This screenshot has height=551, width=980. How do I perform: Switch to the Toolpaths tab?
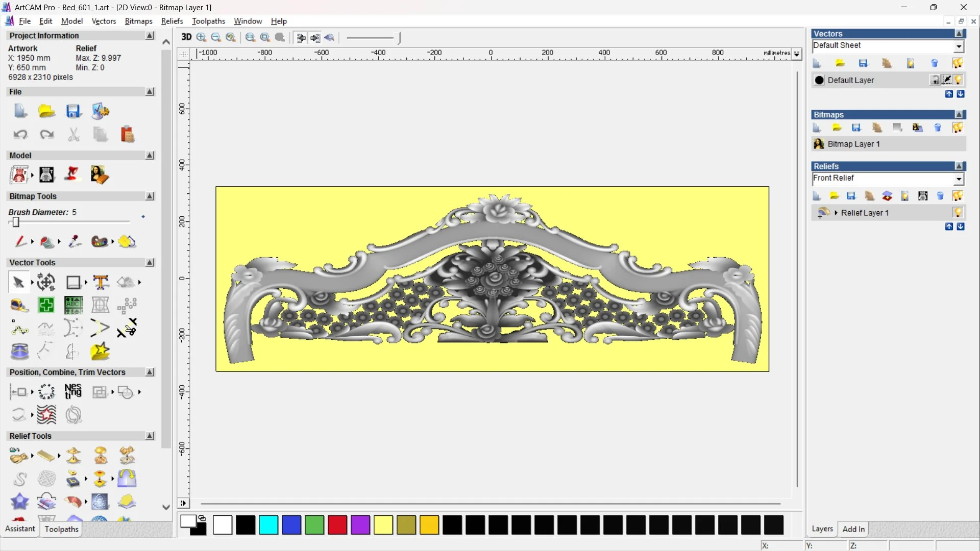(61, 529)
